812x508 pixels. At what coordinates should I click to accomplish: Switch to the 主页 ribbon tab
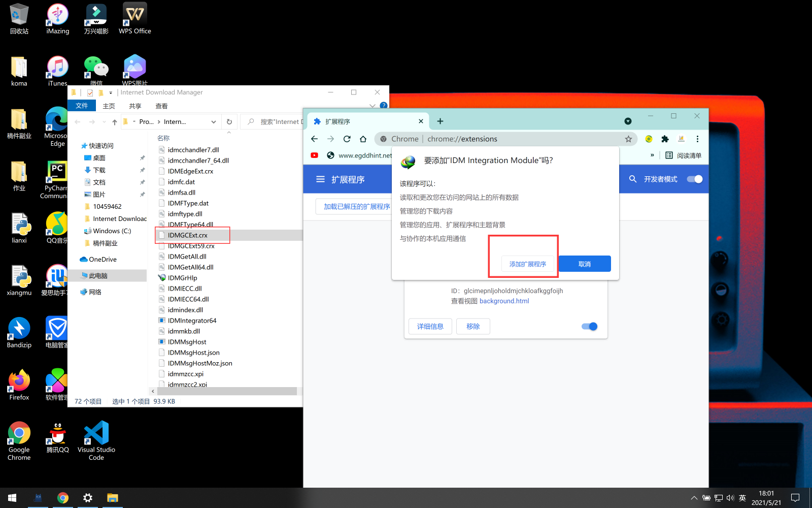pos(109,106)
